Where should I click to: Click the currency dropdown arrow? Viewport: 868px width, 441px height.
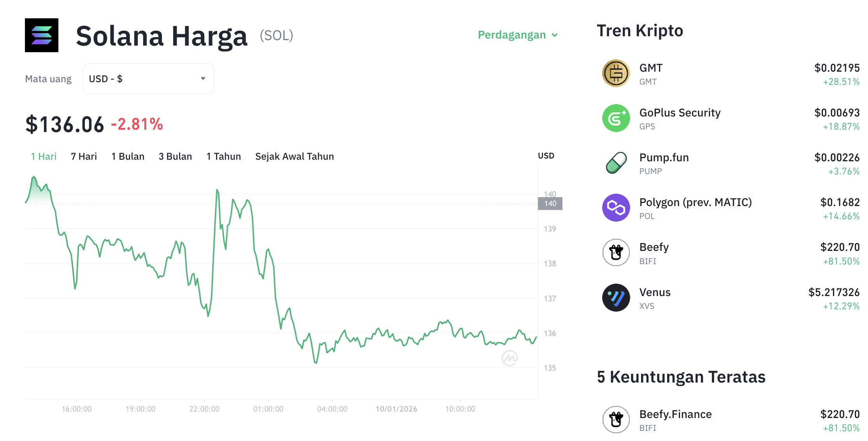[203, 79]
